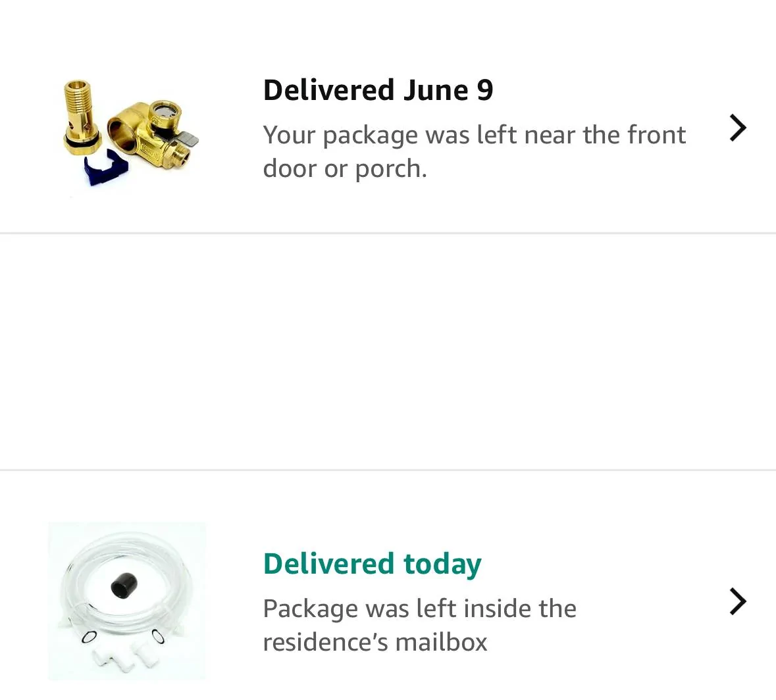This screenshot has width=776, height=700.
Task: Click the word "today" in green heading
Action: [x=442, y=564]
